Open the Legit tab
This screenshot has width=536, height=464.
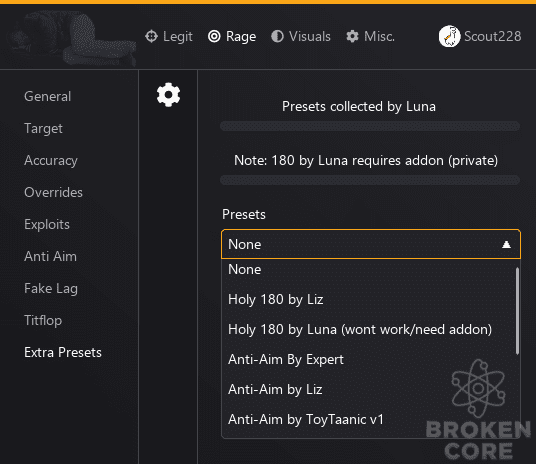169,36
